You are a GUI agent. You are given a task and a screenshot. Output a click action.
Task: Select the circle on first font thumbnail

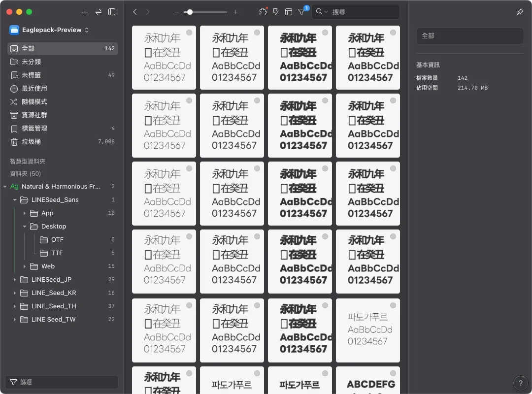tap(189, 33)
